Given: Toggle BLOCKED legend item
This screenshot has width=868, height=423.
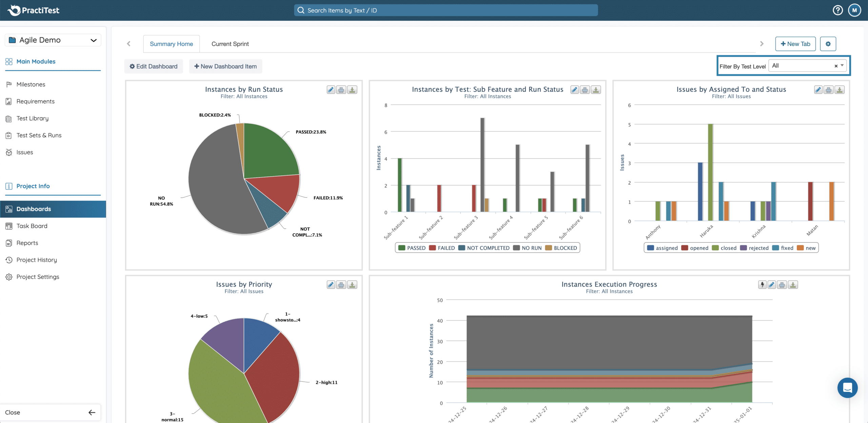Looking at the screenshot, I should [x=561, y=248].
